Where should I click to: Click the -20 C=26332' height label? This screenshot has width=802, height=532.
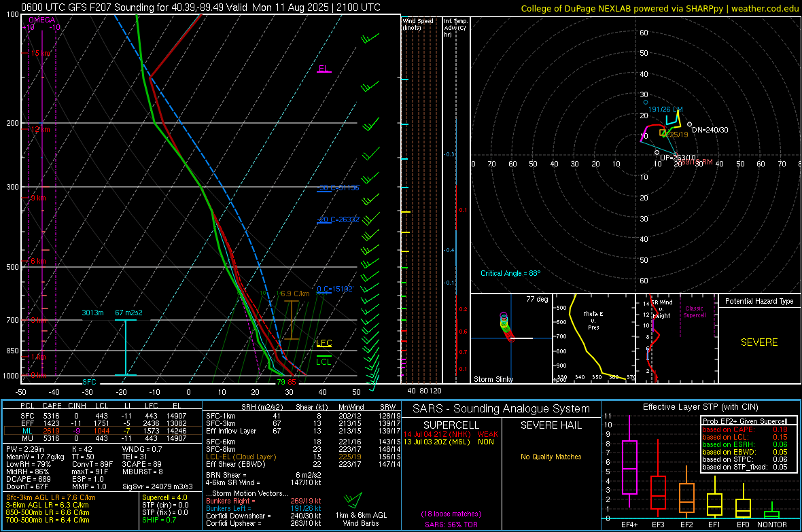coord(338,219)
